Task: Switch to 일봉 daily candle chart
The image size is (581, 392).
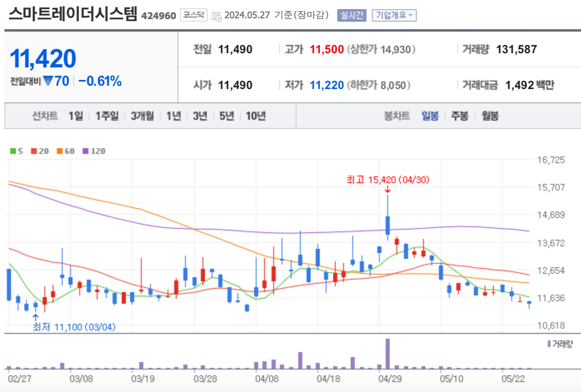Action: point(430,116)
